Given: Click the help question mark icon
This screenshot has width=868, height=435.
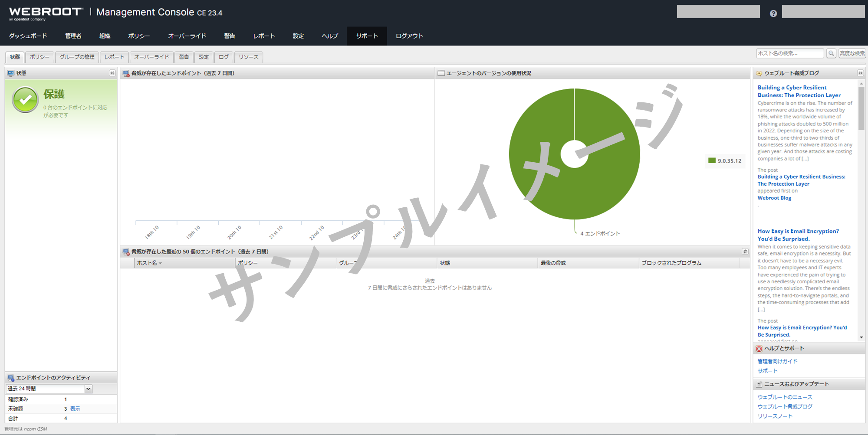Looking at the screenshot, I should point(773,13).
